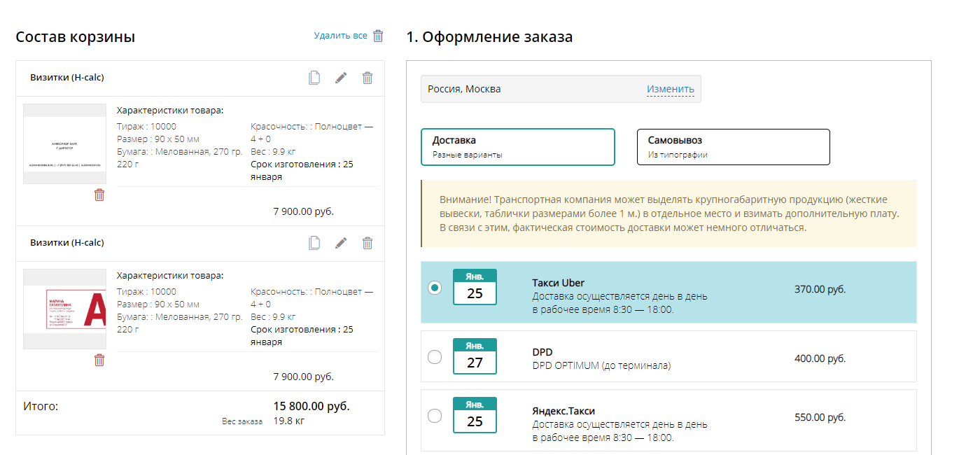980x455 pixels.
Task: Edit the first Визитки item with pencil
Action: [341, 78]
